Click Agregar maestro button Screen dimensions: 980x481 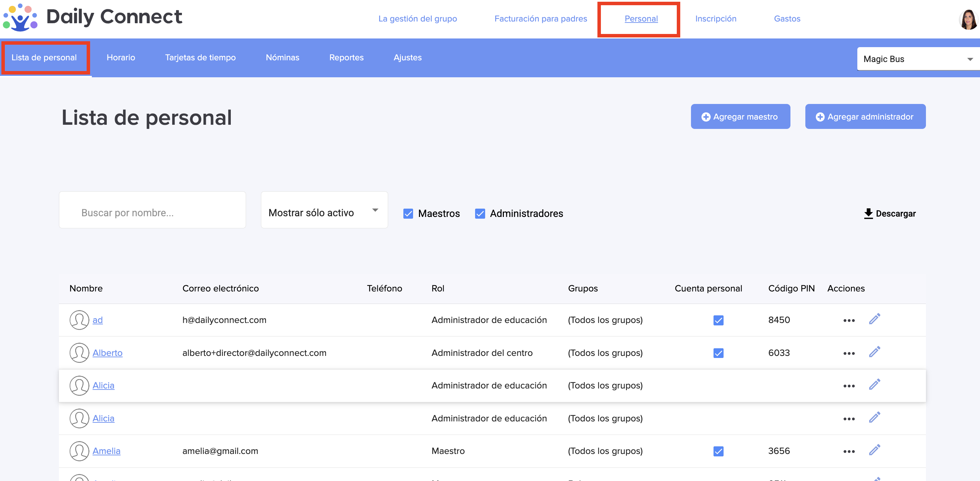(x=740, y=116)
